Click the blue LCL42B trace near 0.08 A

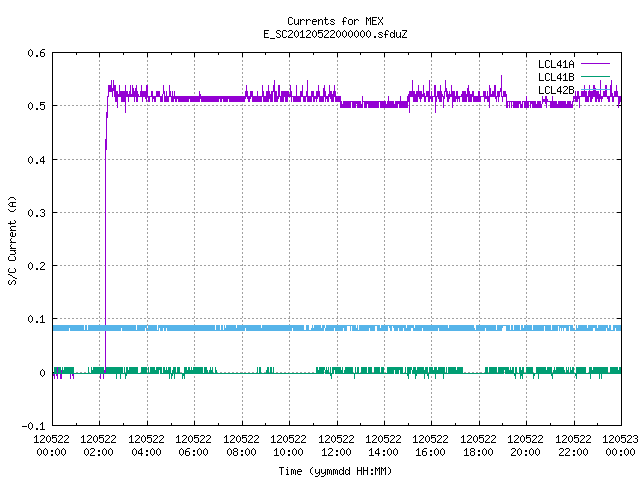[337, 328]
